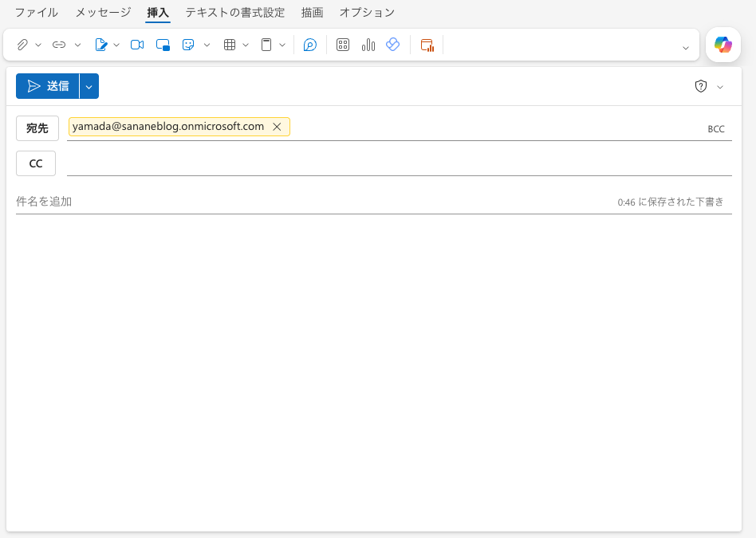Switch to the オプション tab
Image resolution: width=756 pixels, height=538 pixels.
click(367, 13)
